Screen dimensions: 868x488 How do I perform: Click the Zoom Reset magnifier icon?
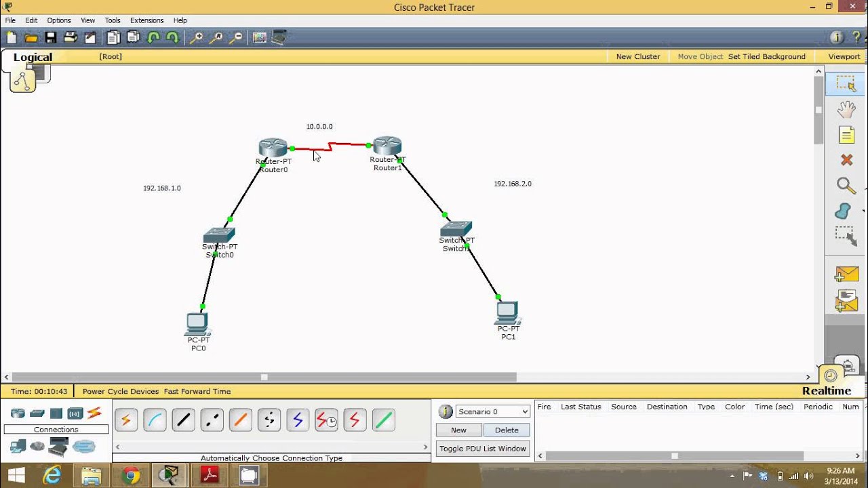216,38
